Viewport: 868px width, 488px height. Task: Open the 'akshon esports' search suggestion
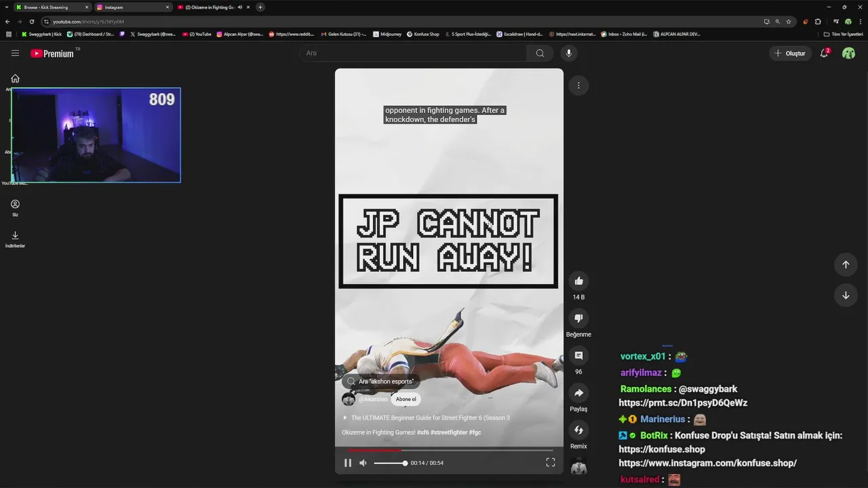tap(381, 382)
